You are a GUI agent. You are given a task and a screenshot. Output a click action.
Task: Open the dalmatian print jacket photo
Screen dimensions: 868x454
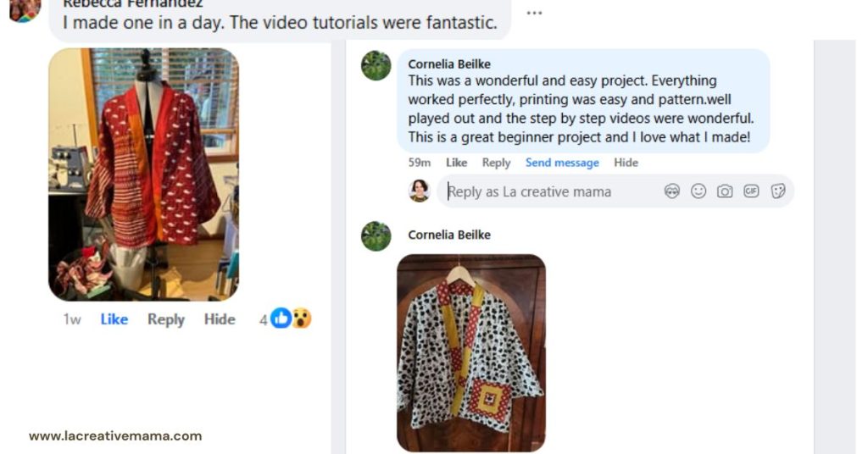pos(471,352)
